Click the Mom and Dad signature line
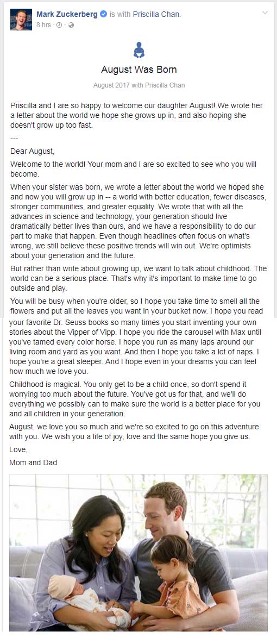 33,462
